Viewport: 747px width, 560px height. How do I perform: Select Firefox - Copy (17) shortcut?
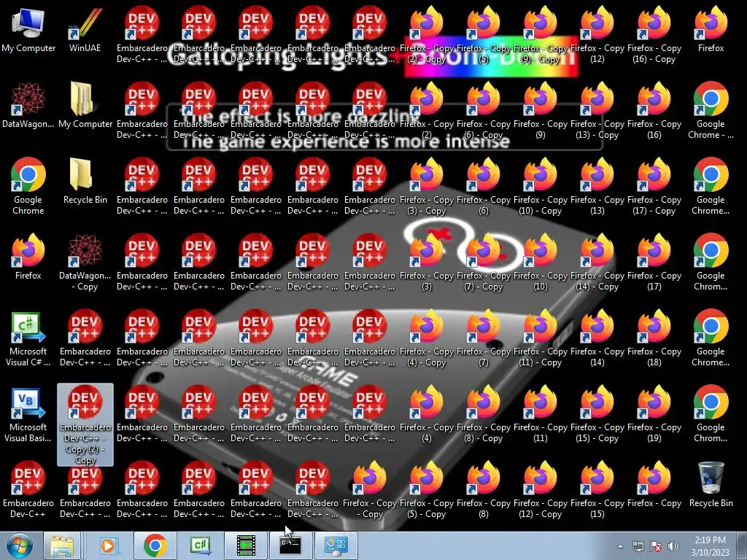[x=654, y=262]
